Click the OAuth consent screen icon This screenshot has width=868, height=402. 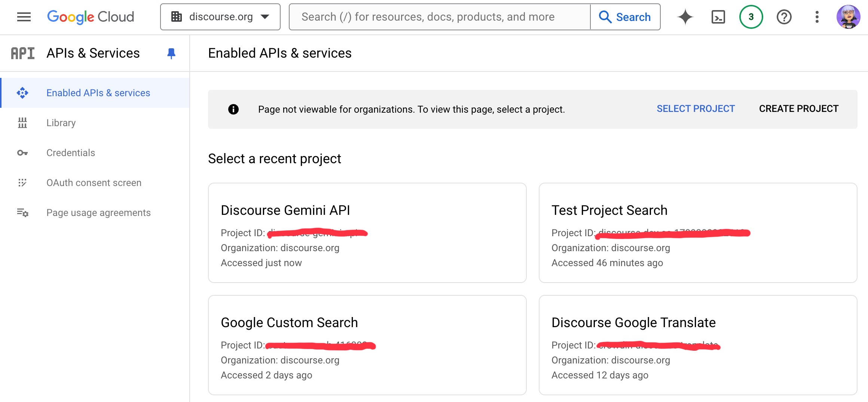click(22, 183)
